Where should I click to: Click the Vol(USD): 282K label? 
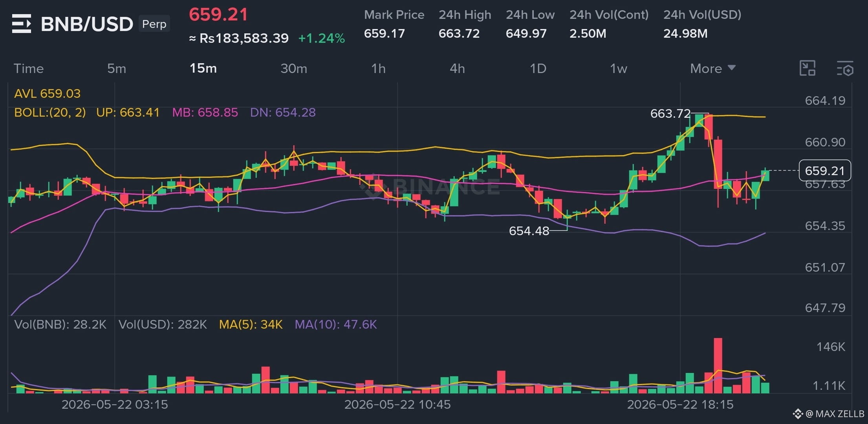(x=163, y=324)
